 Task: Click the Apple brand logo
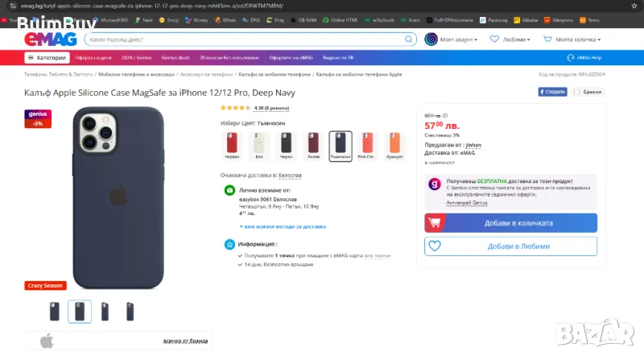(x=47, y=340)
